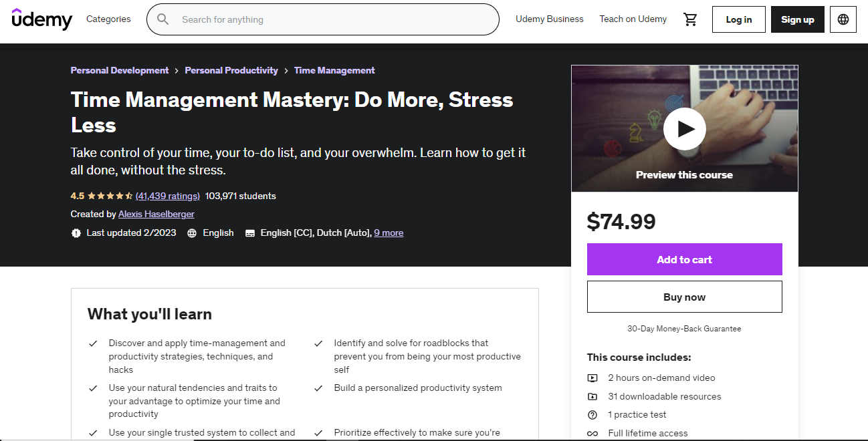Open the 41,439 ratings link
Image resolution: width=868 pixels, height=441 pixels.
[x=168, y=196]
